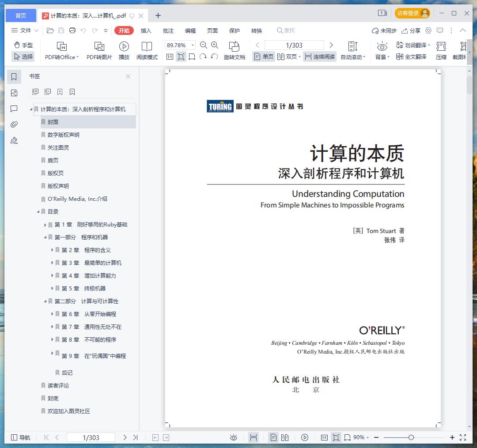Compress the PDF (压缩)
This screenshot has height=448, width=477.
[441, 50]
